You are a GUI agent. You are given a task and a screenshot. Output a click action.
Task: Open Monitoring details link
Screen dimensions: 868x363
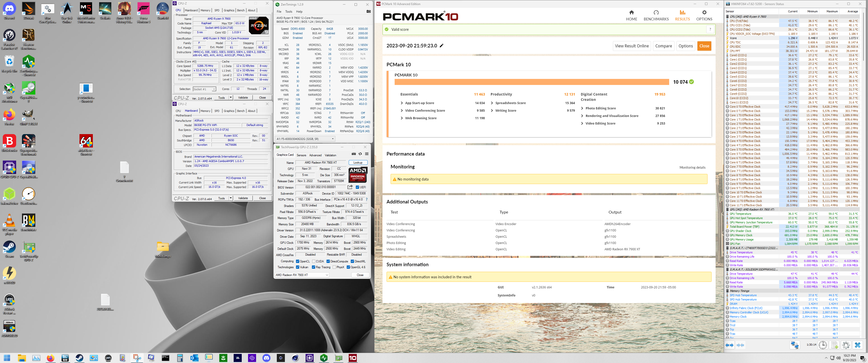(692, 167)
